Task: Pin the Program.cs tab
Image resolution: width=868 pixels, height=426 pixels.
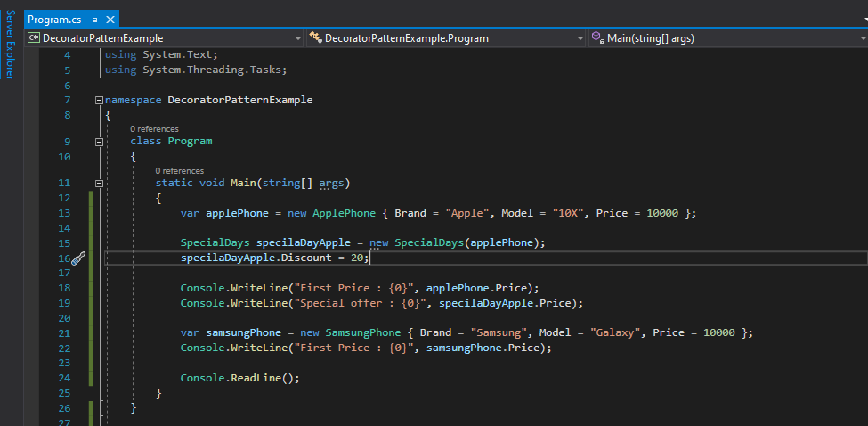Action: click(x=93, y=20)
